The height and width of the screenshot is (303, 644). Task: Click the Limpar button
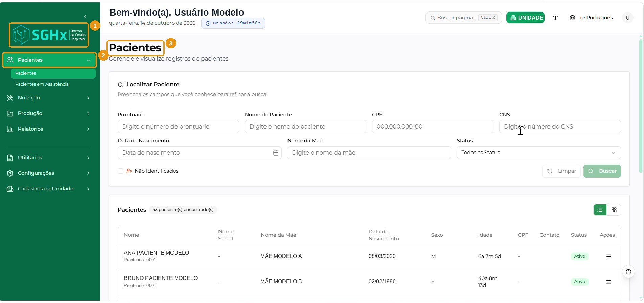pos(561,171)
